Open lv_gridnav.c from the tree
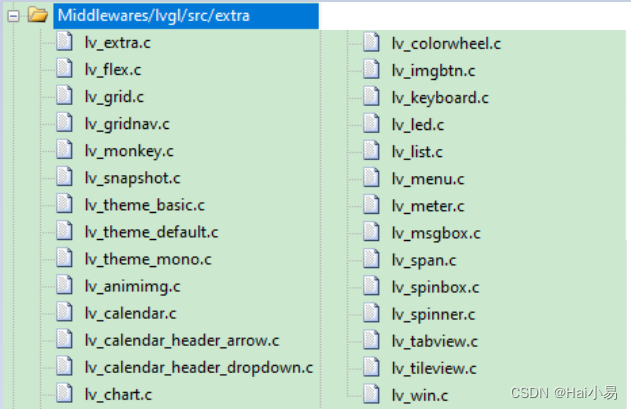Screen dimensions: 632x409 pos(127,124)
